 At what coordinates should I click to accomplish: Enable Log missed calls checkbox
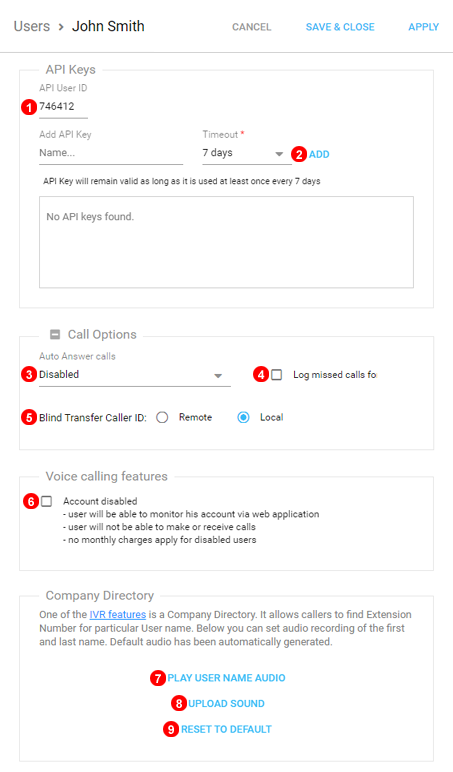tap(277, 375)
